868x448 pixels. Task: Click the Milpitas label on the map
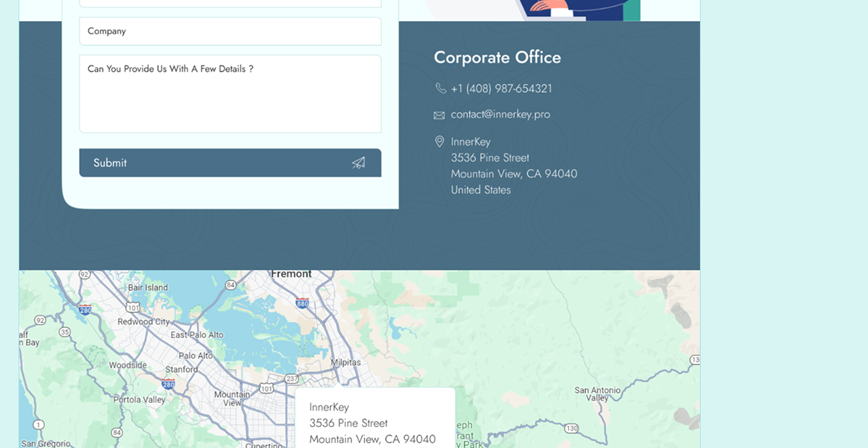pos(345,362)
